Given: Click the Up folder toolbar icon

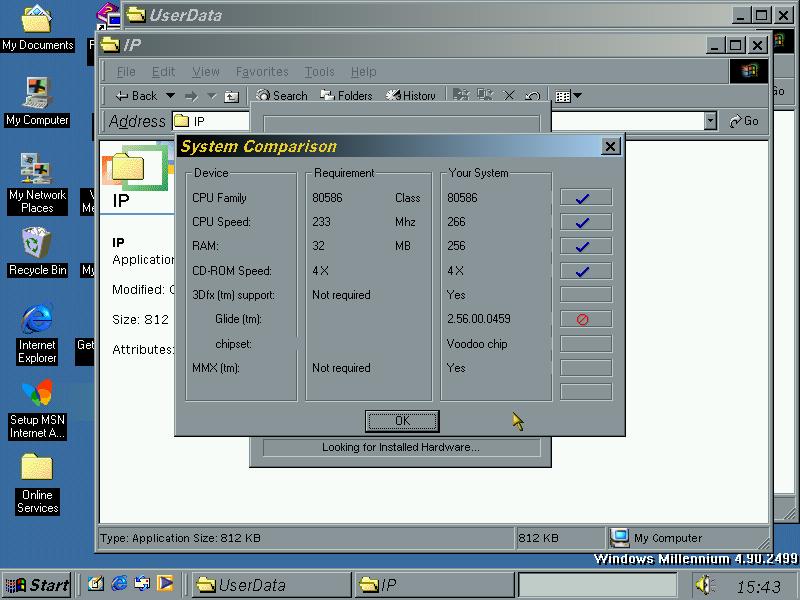Looking at the screenshot, I should click(231, 96).
